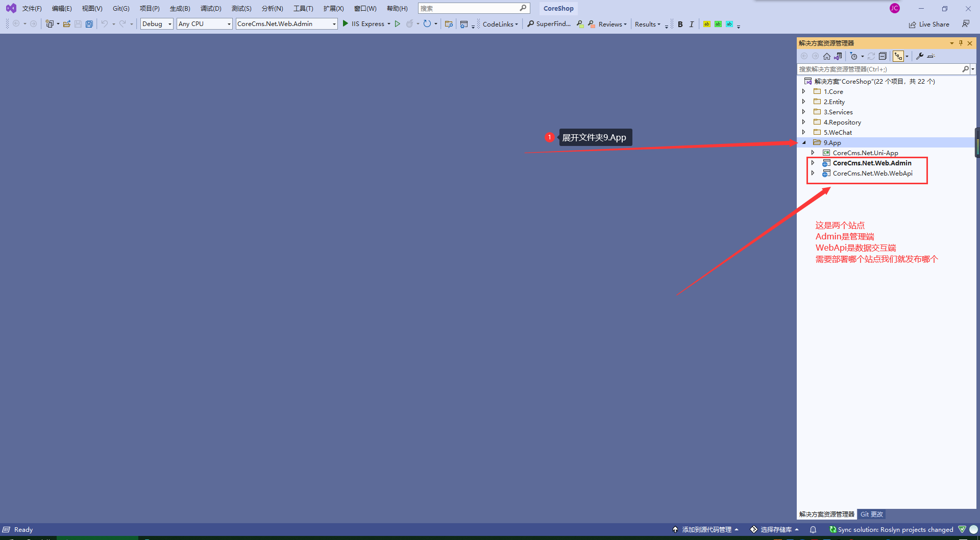Screen dimensions: 980x540
Task: Open the Debug configuration dropdown
Action: point(157,24)
